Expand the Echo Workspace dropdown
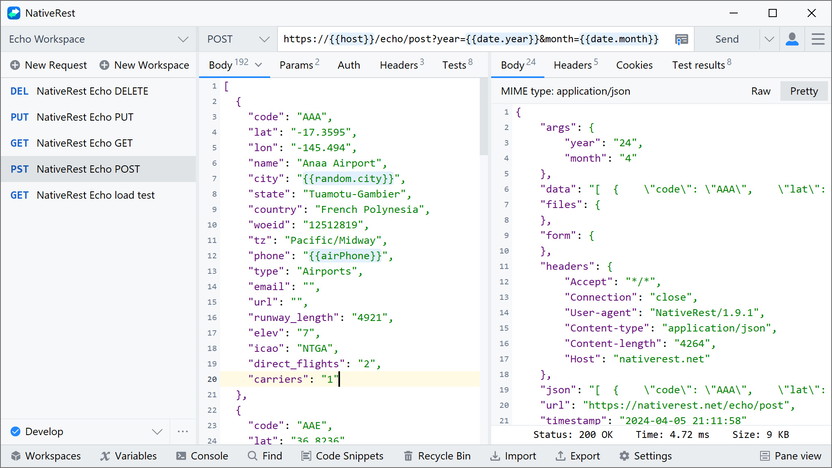The image size is (832, 468). 183,39
